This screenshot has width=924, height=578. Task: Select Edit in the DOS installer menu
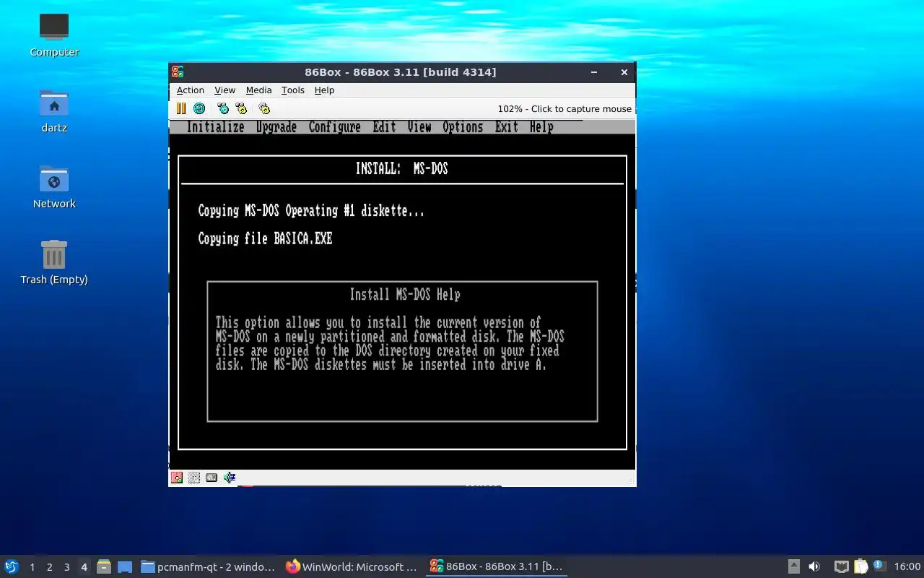[384, 127]
